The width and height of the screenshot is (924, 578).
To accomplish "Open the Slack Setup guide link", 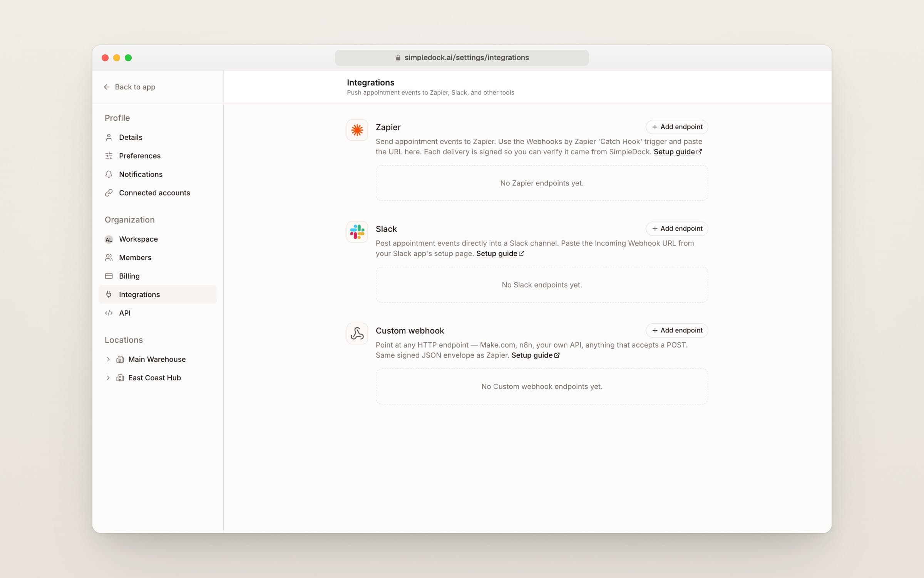I will click(500, 254).
